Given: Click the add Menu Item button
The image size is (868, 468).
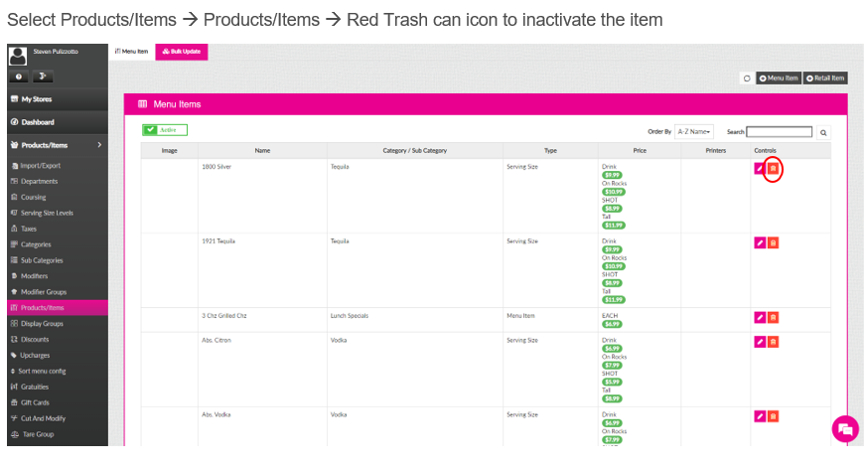Looking at the screenshot, I should tap(779, 78).
